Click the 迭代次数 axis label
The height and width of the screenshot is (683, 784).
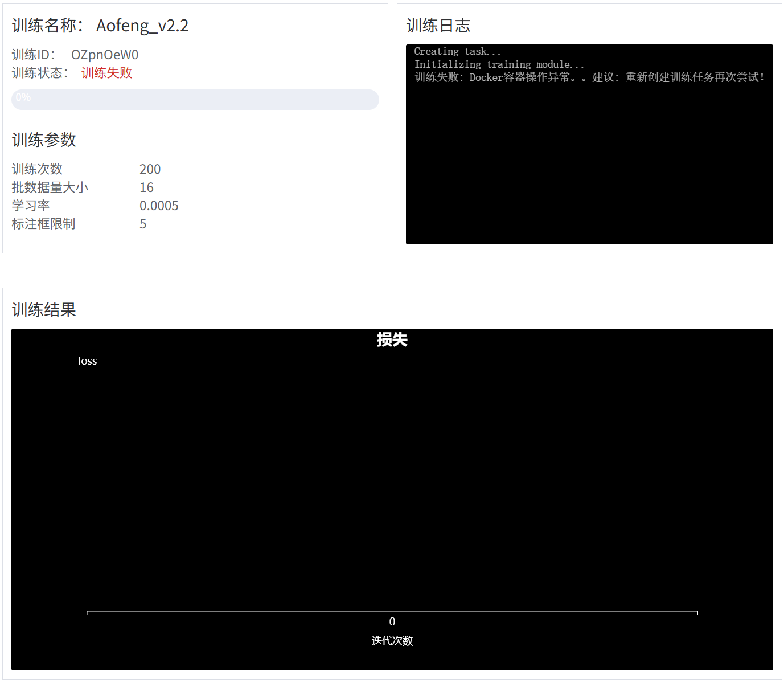[x=392, y=641]
